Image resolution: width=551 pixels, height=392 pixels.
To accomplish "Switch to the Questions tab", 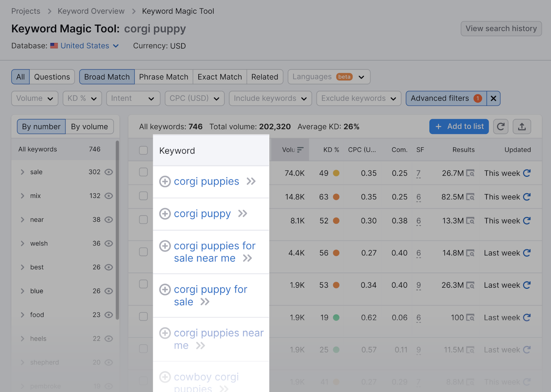I will tap(52, 77).
